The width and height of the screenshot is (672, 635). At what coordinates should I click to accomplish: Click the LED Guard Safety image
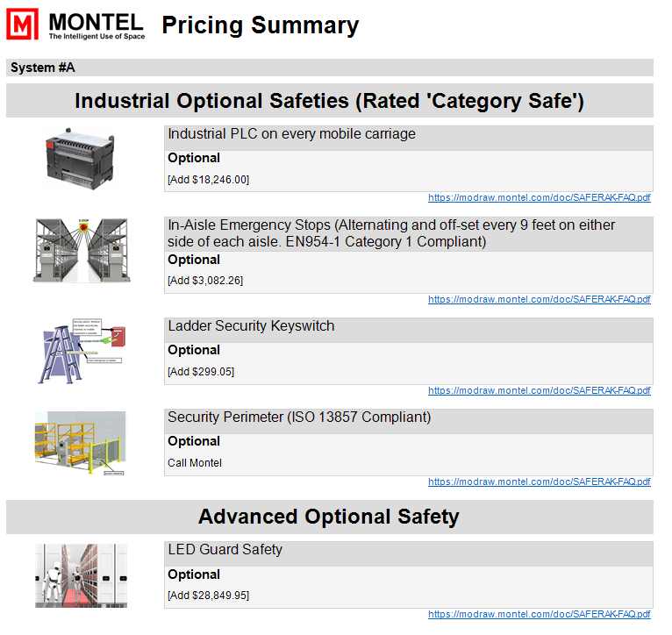[81, 575]
